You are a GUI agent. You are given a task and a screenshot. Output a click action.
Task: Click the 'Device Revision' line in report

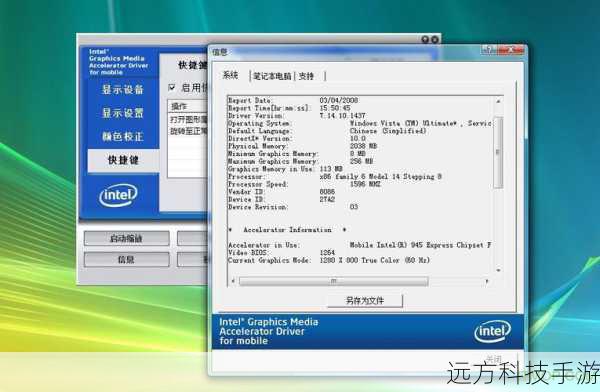point(293,207)
